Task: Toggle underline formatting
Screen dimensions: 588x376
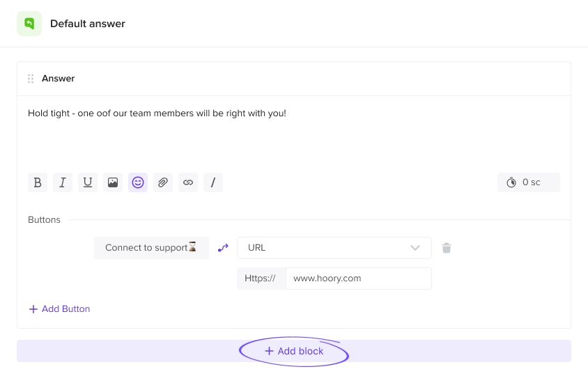Action: 88,182
